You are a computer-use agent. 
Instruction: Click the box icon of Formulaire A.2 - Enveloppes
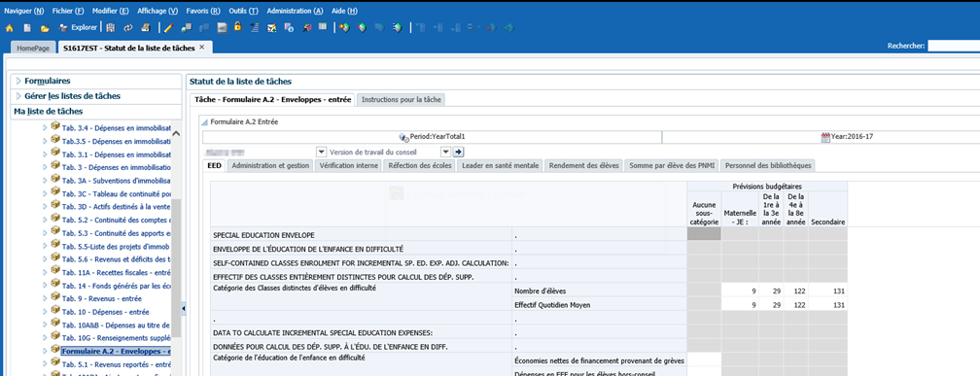(55, 349)
